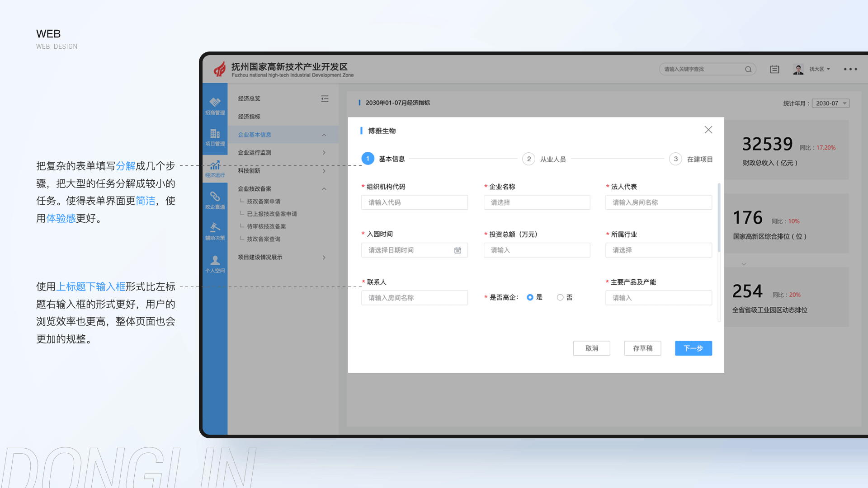Go to step 2 从业人员
868x488 pixels.
pos(544,159)
